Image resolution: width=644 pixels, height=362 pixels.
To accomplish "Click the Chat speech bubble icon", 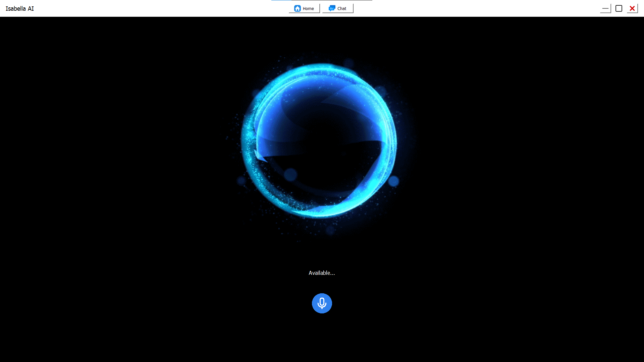I will pyautogui.click(x=332, y=8).
